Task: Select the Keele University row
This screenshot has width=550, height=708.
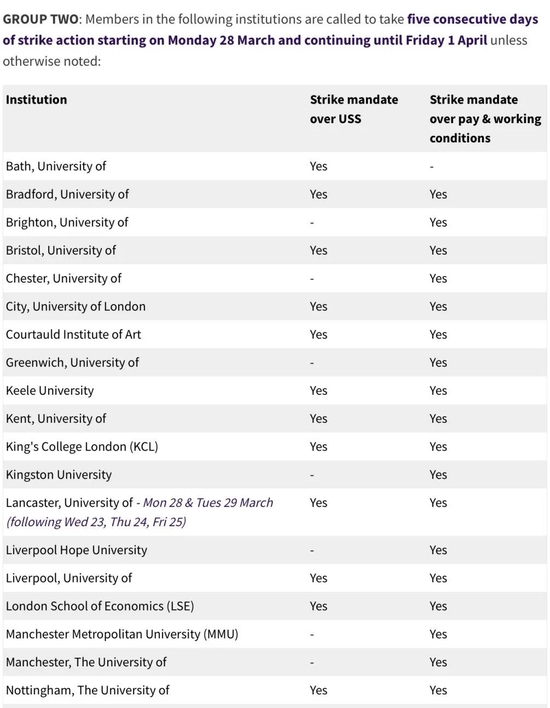Action: tap(275, 390)
